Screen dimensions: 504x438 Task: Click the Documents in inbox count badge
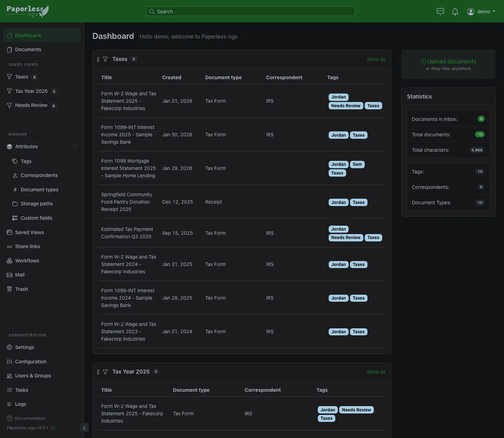pos(481,119)
